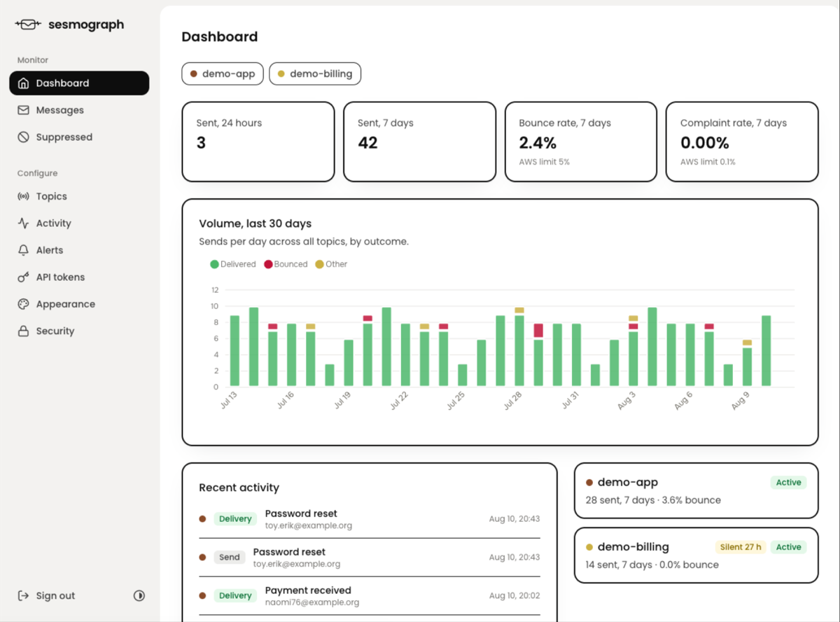Toggle the dark/light theme half-circle icon
This screenshot has width=840, height=622.
[x=139, y=596]
